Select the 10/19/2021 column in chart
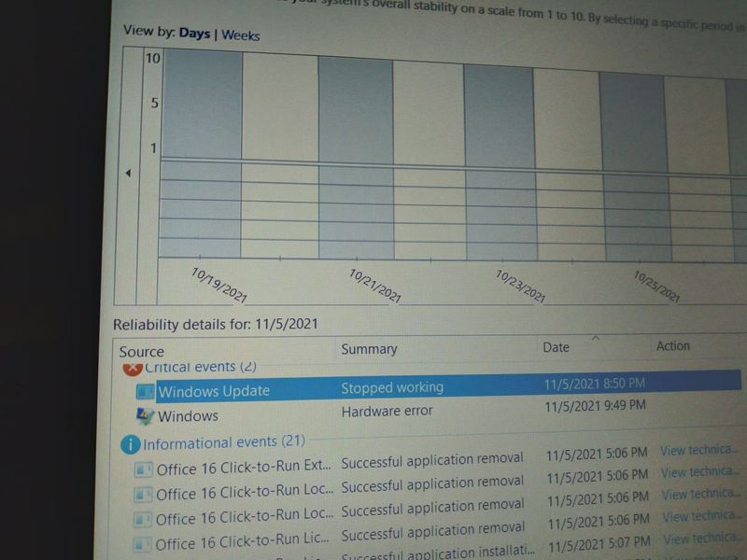The width and height of the screenshot is (747, 560). tap(202, 155)
